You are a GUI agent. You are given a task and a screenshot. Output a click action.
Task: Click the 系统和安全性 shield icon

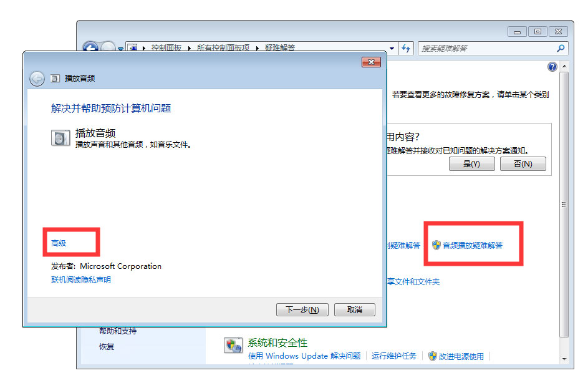(x=233, y=346)
